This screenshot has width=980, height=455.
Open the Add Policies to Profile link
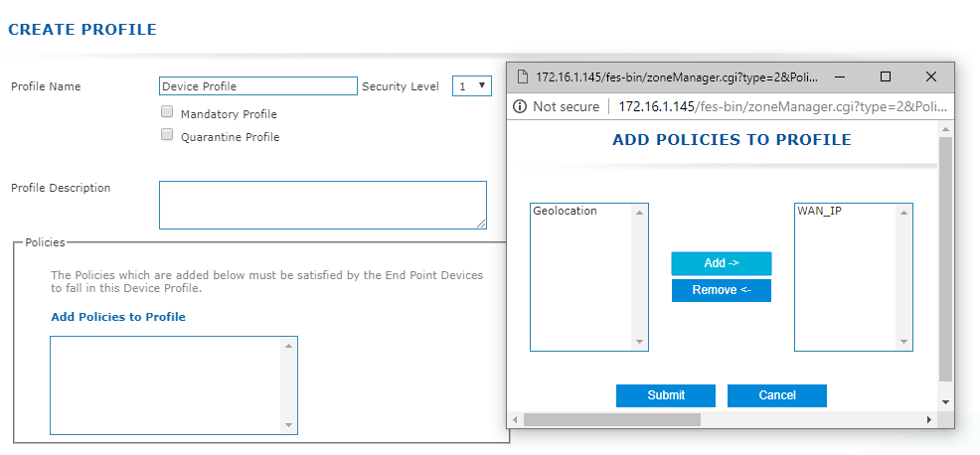tap(118, 317)
